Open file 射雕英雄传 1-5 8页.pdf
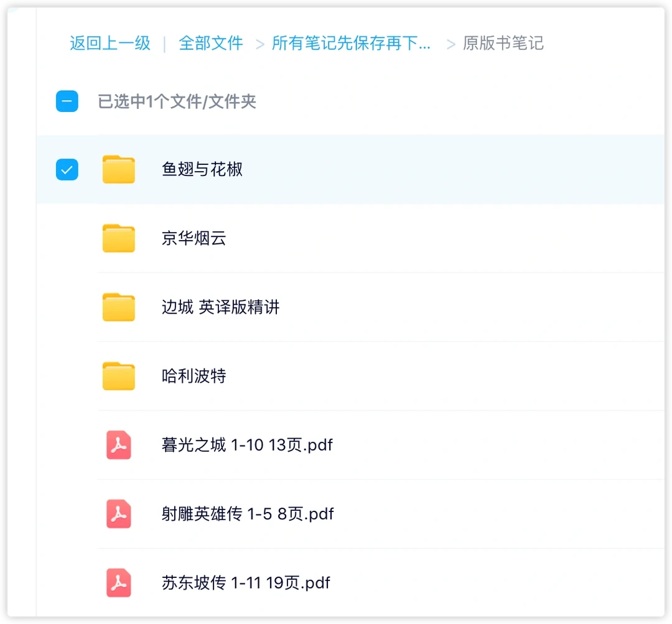Viewport: 672px width, 624px height. click(248, 515)
